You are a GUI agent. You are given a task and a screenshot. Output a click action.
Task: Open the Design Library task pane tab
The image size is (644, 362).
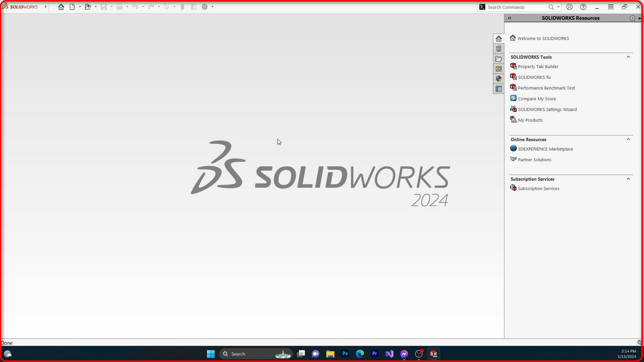pos(499,49)
